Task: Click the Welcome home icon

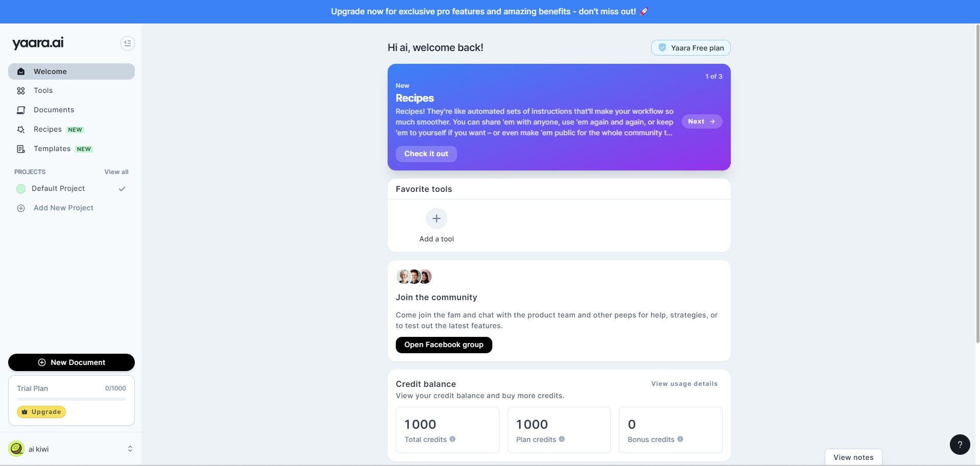Action: click(x=21, y=71)
